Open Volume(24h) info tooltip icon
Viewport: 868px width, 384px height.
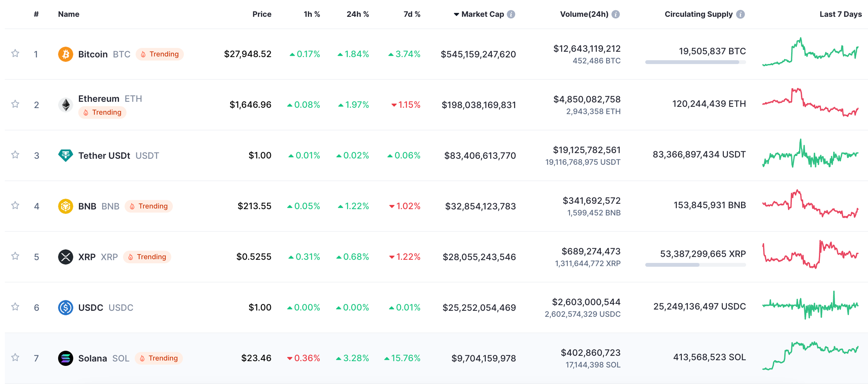[616, 14]
